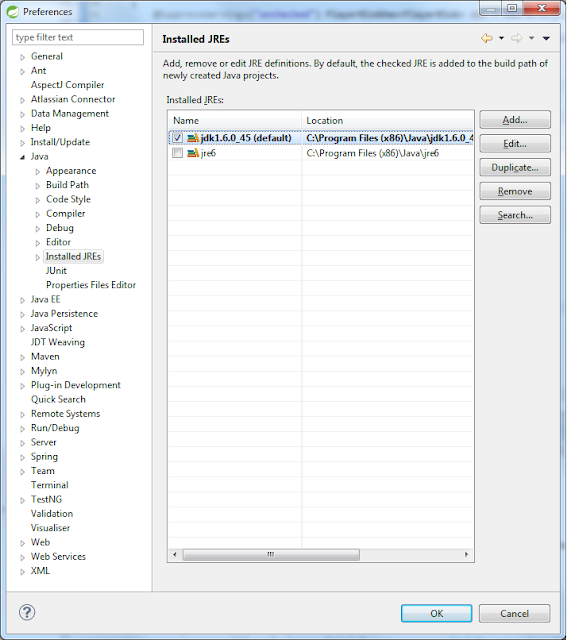Click the Duplicate... button
This screenshot has width=567, height=640.
click(515, 167)
